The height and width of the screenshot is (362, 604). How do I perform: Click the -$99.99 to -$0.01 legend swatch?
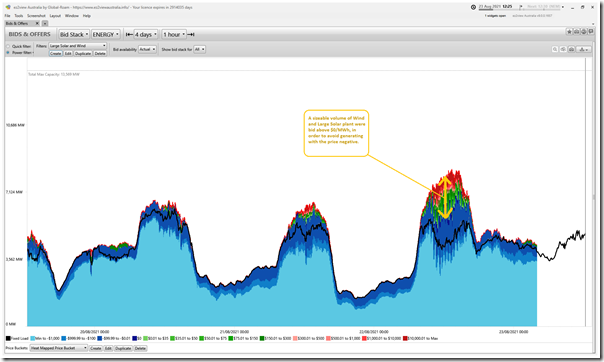pos(100,339)
